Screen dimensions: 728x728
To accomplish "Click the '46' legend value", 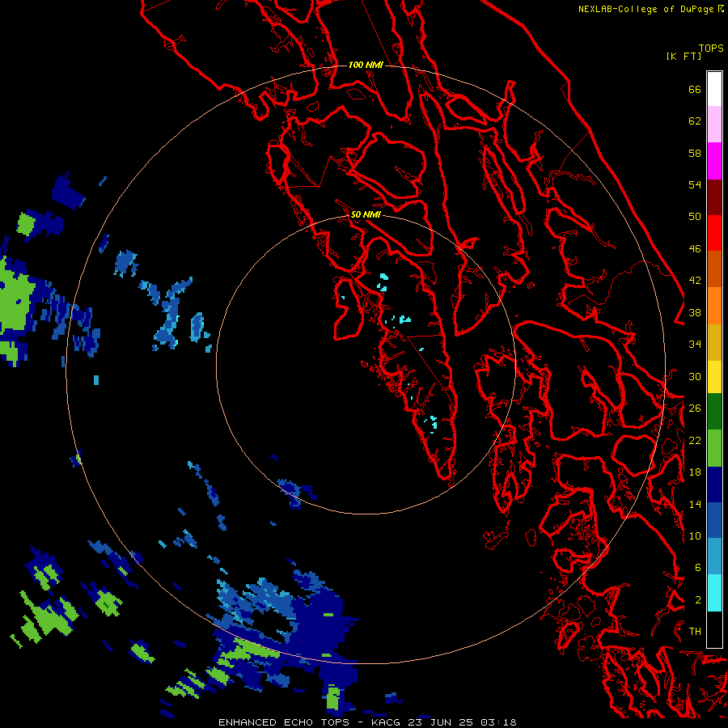I will [x=695, y=249].
